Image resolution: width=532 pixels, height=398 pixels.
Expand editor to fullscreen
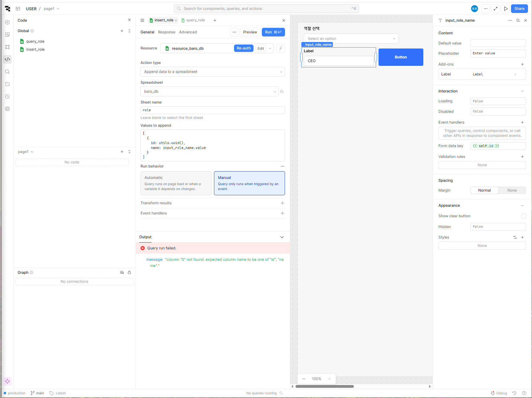point(496,9)
